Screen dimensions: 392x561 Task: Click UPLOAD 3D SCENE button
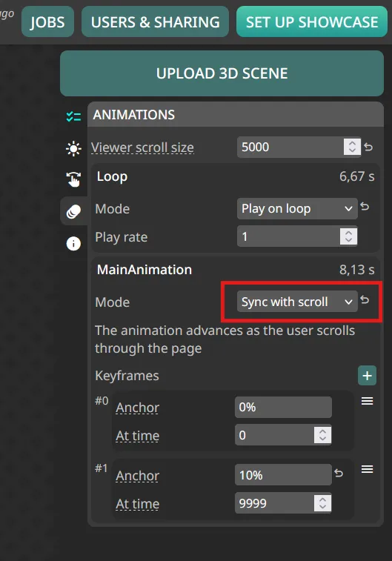[222, 73]
